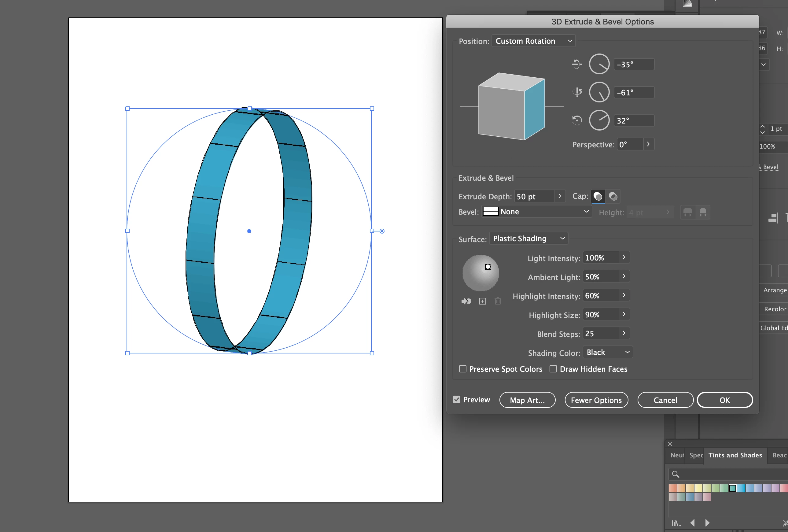Uncheck the Preview checkbox

pyautogui.click(x=457, y=399)
